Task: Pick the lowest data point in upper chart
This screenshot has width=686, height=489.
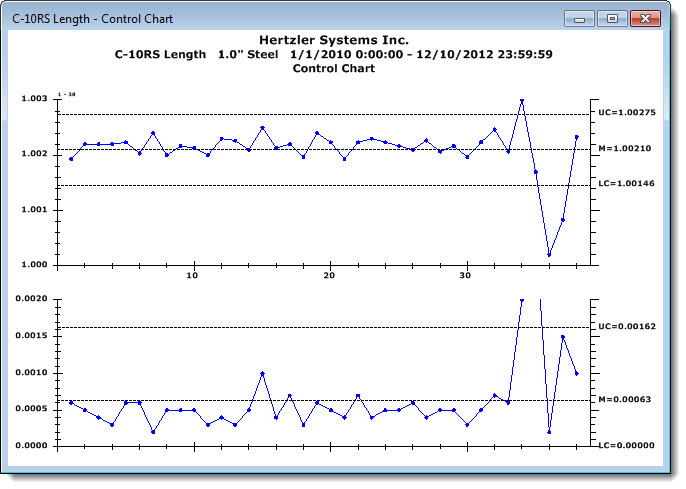Action: 549,254
